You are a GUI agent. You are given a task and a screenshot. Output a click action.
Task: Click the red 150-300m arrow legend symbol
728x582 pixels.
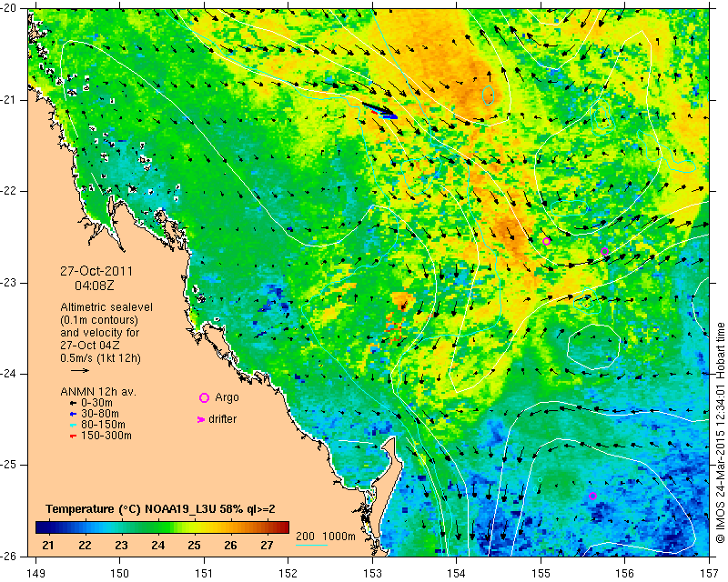tap(73, 436)
